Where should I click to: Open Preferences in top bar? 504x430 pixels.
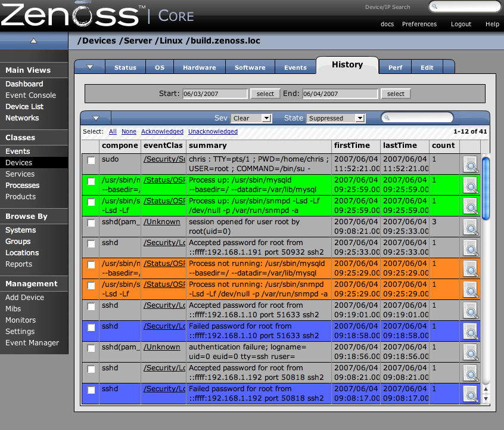pos(419,24)
